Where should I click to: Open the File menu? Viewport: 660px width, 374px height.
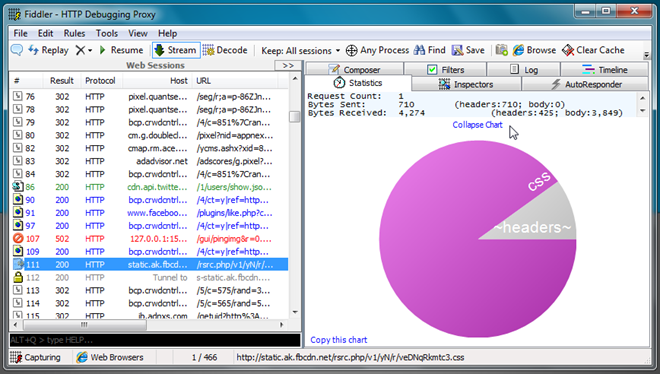tap(20, 33)
